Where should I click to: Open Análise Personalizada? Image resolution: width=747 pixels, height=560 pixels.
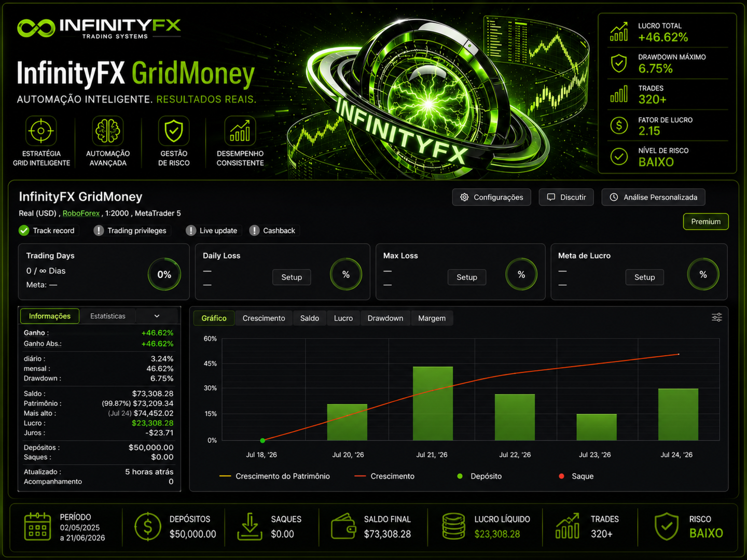click(x=654, y=197)
